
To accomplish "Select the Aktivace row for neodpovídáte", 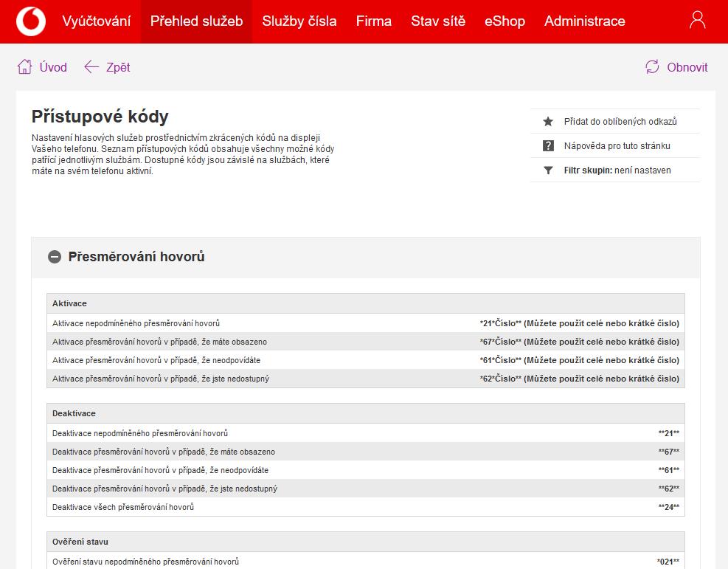I will (365, 360).
